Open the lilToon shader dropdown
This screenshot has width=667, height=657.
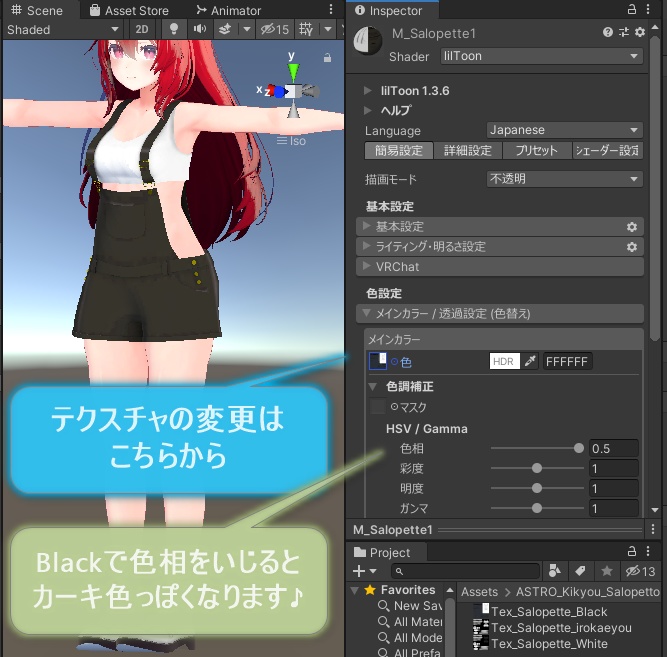pyautogui.click(x=541, y=56)
